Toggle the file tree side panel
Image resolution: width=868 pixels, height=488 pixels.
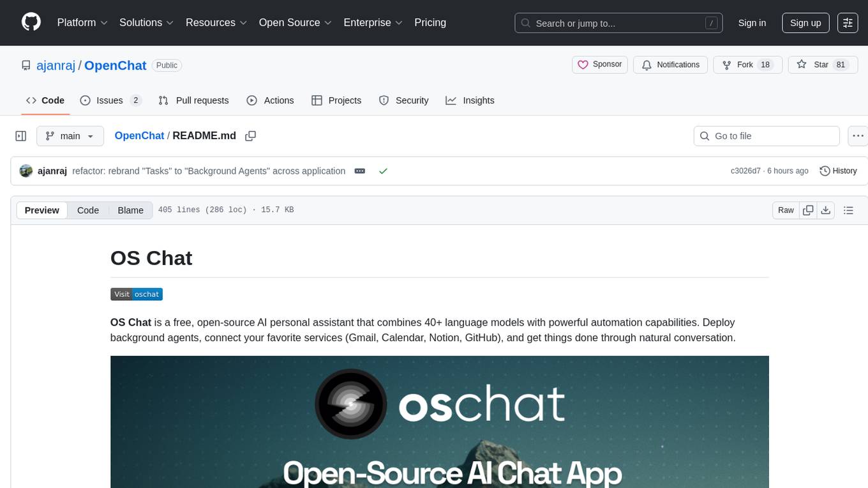[x=20, y=136]
